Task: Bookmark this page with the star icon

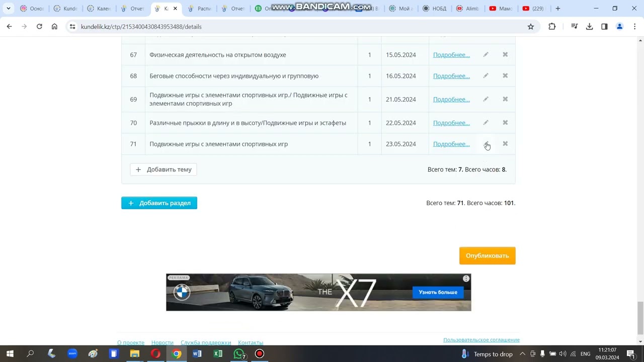Action: coord(531,27)
